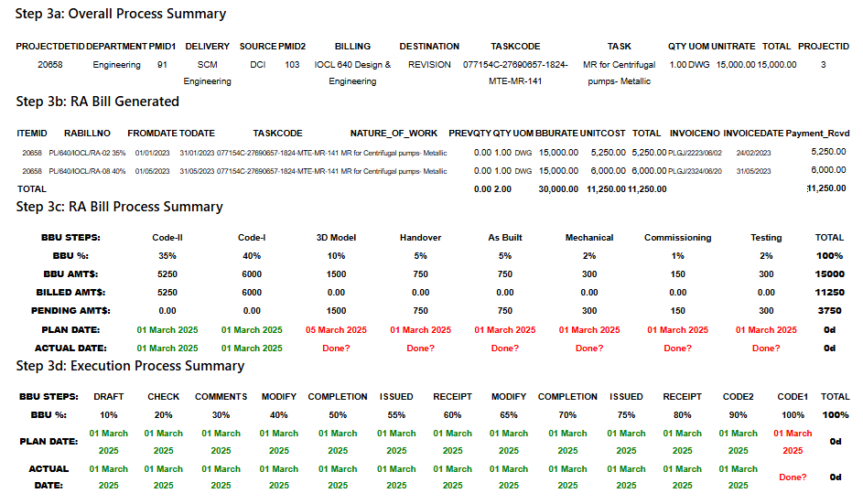Click the 'Step 3a: Overall Process Summary' heading
This screenshot has height=504, width=863.
pyautogui.click(x=121, y=14)
